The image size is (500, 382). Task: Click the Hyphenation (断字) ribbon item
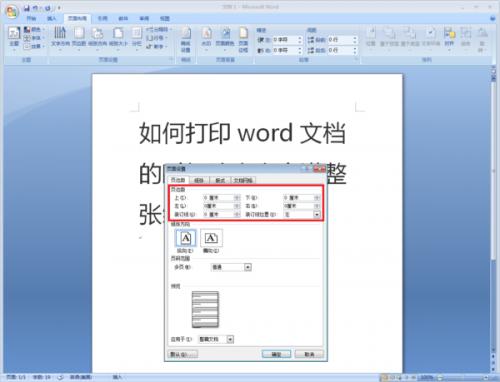click(x=156, y=47)
